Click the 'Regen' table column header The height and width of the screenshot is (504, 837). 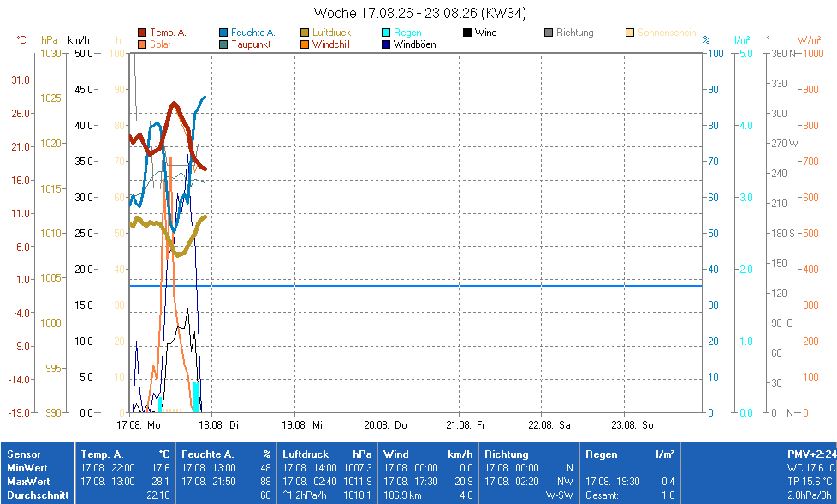tap(601, 454)
